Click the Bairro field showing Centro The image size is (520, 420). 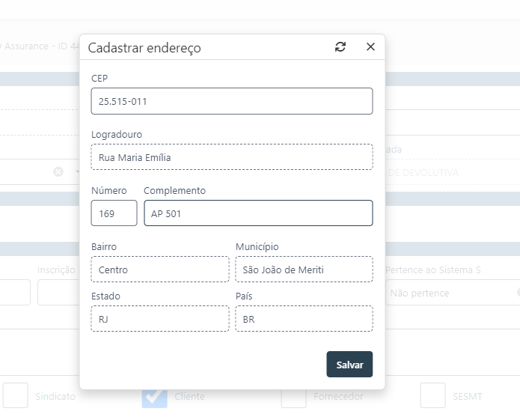pos(159,270)
